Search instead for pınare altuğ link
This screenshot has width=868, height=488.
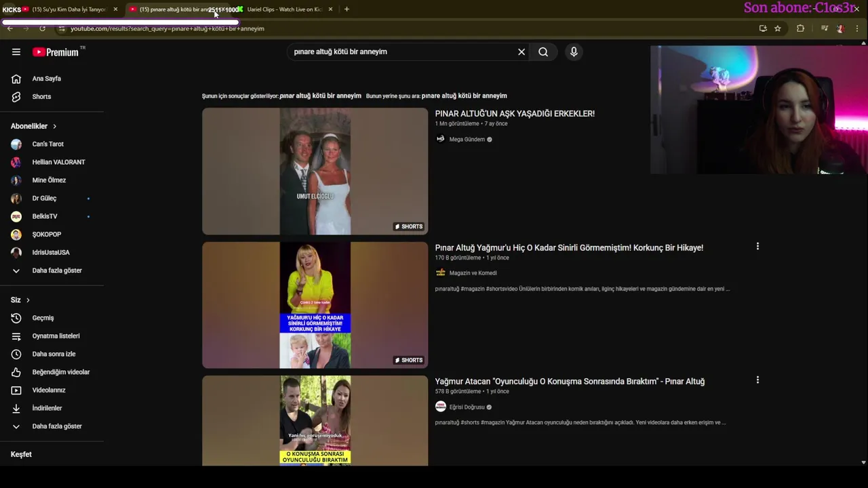[x=464, y=96]
